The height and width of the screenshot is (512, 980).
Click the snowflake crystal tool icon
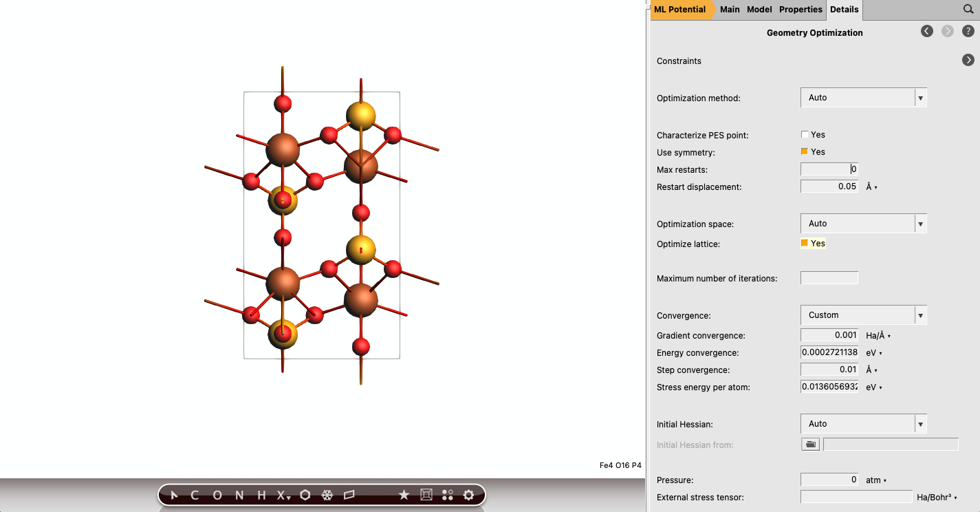pyautogui.click(x=328, y=495)
